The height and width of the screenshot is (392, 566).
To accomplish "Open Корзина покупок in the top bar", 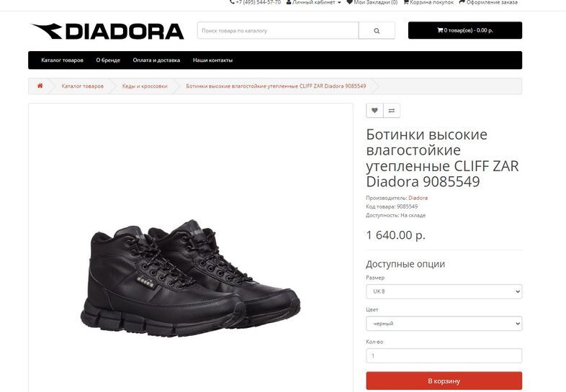I will click(x=428, y=2).
